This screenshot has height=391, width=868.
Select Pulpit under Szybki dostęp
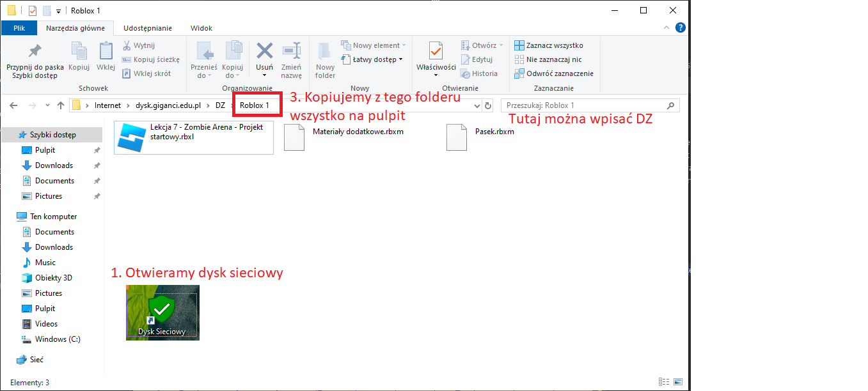point(45,150)
